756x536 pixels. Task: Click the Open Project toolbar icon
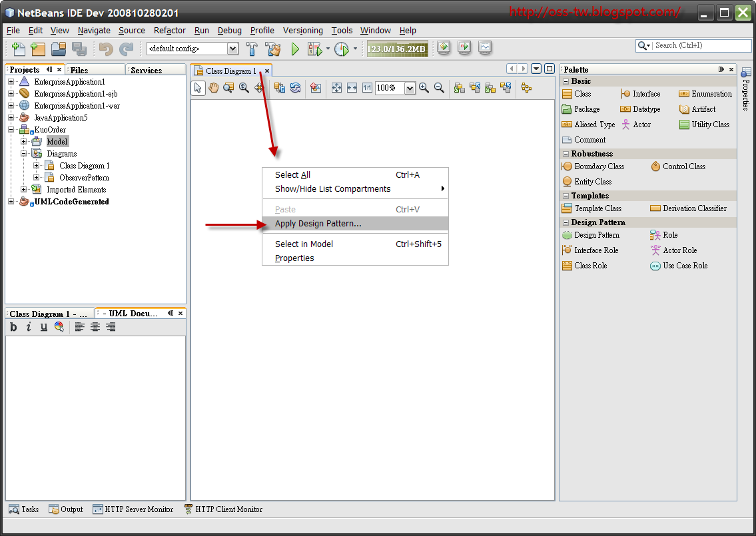pos(59,49)
